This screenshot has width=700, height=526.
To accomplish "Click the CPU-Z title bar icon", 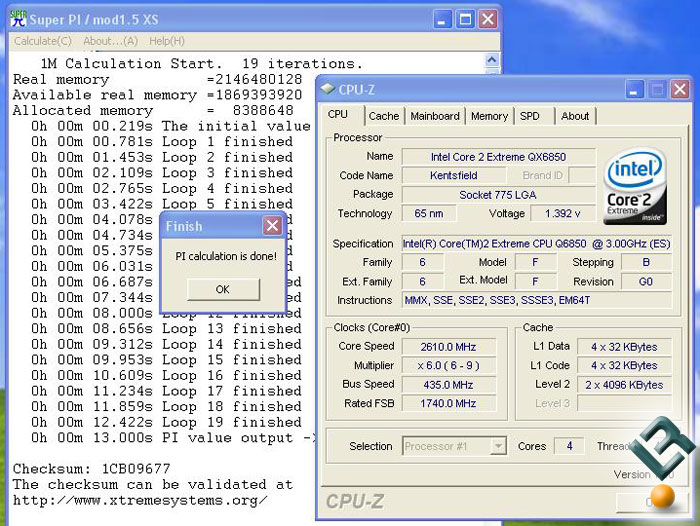I will (328, 89).
